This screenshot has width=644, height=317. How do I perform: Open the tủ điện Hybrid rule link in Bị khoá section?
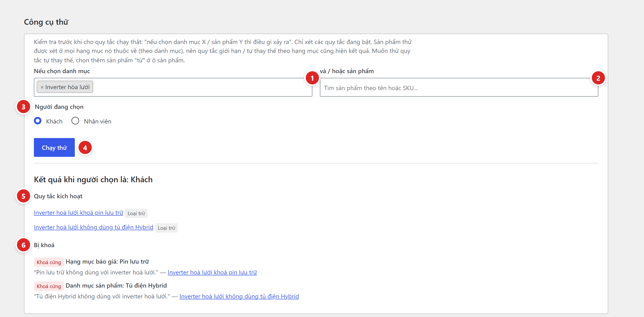239,297
